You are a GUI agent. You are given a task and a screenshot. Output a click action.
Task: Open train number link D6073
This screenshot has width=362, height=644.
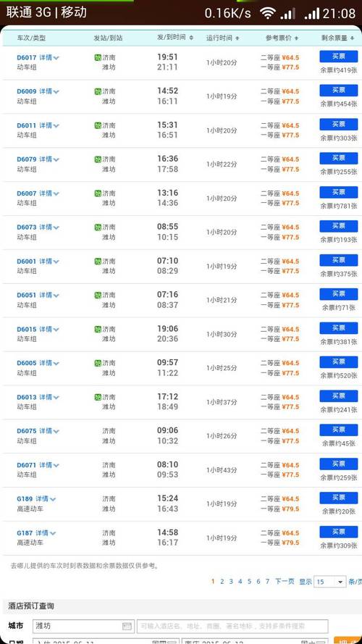click(x=27, y=227)
